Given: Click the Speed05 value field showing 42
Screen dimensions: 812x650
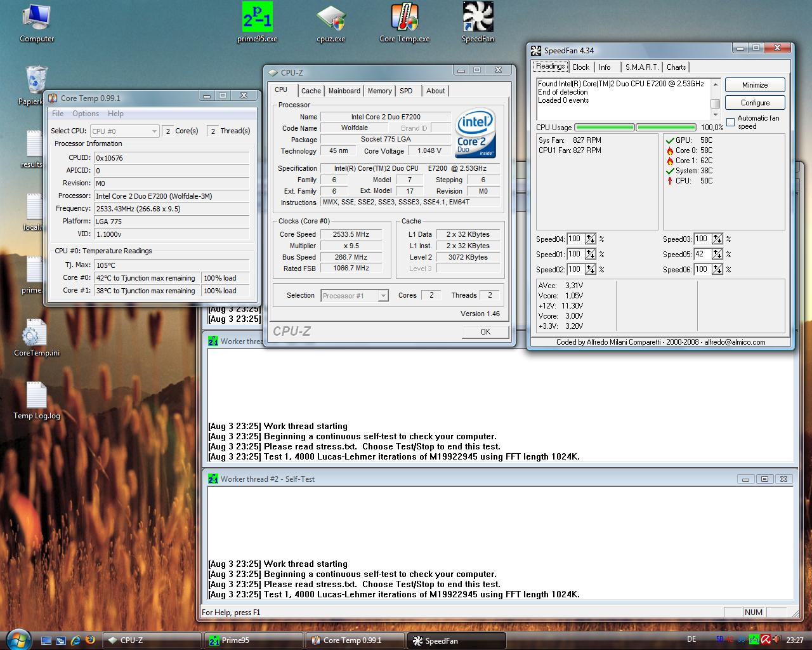Looking at the screenshot, I should click(702, 254).
